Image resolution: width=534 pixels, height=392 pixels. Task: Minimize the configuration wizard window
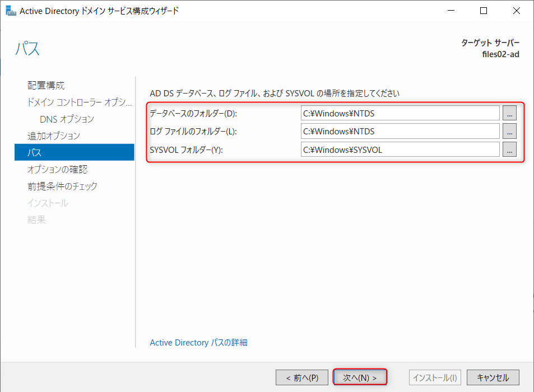(x=451, y=10)
